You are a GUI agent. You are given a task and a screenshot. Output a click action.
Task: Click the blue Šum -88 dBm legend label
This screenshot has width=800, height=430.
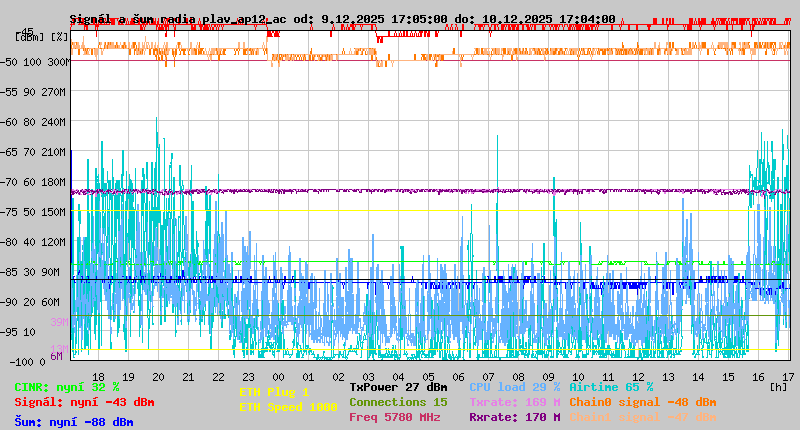pyautogui.click(x=73, y=422)
